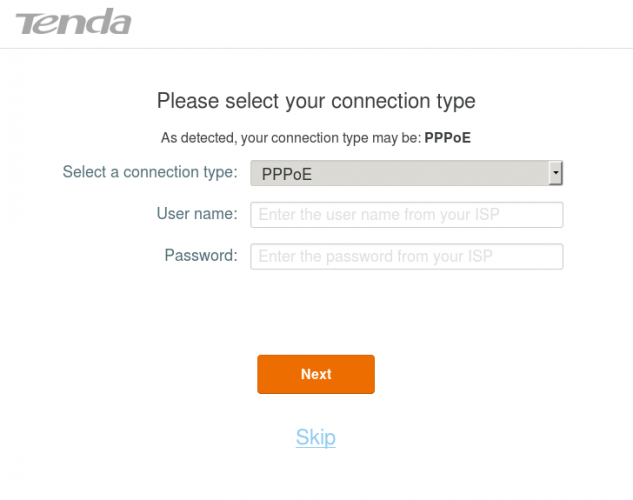
Task: Click the Tenda logo
Action: [x=74, y=22]
